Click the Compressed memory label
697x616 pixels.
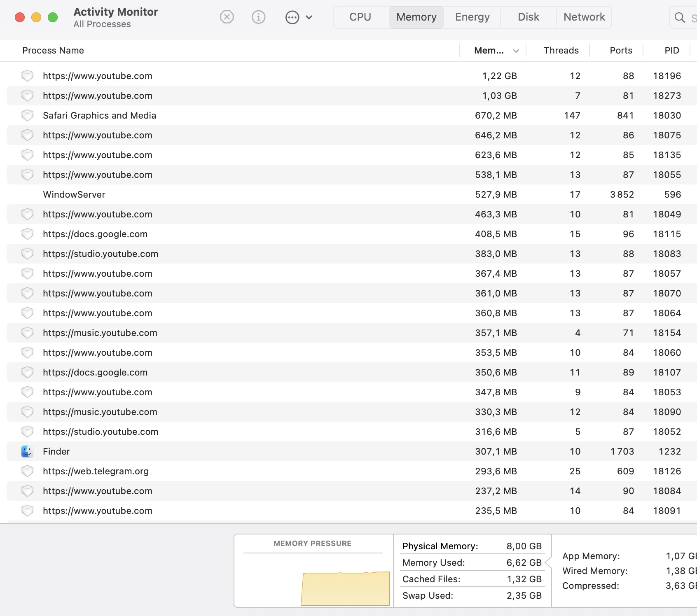point(591,586)
